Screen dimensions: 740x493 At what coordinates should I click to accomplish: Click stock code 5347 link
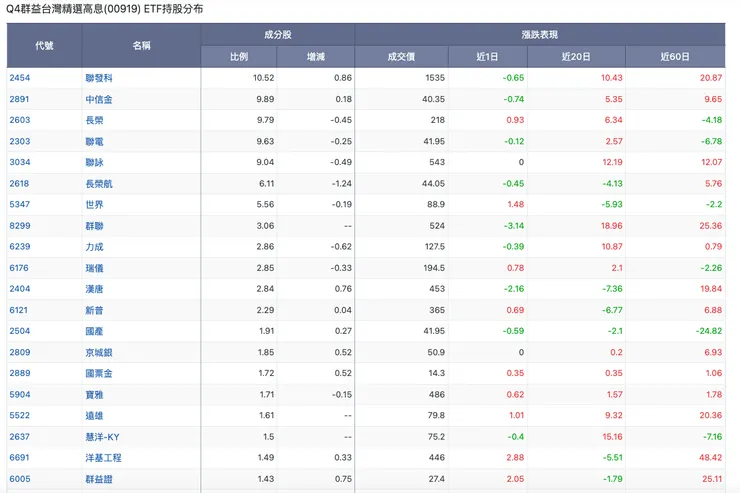(19, 204)
